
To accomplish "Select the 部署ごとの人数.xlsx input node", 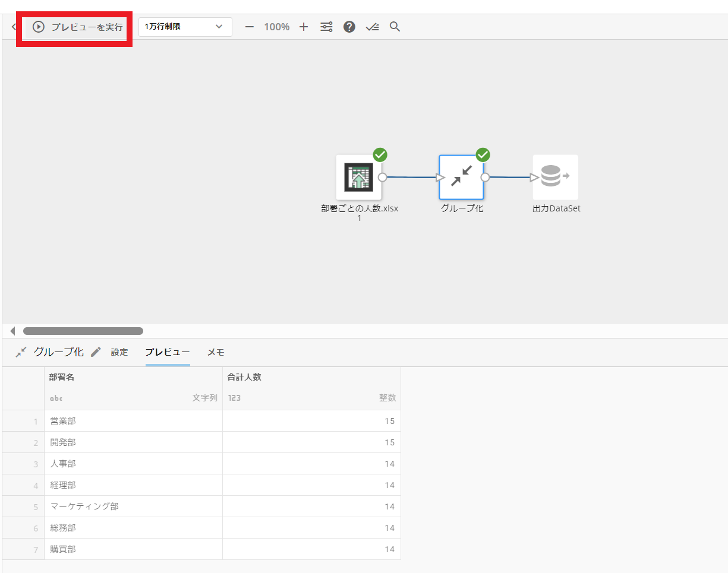I will pos(358,178).
